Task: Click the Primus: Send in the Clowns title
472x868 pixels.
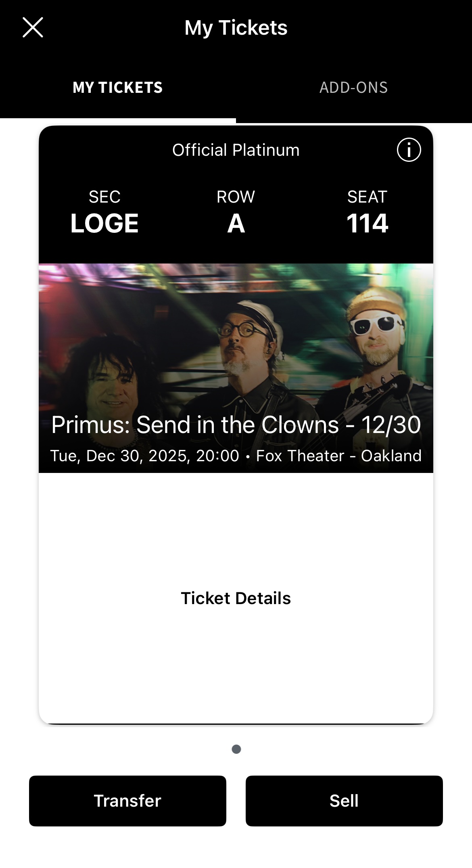Action: click(236, 425)
